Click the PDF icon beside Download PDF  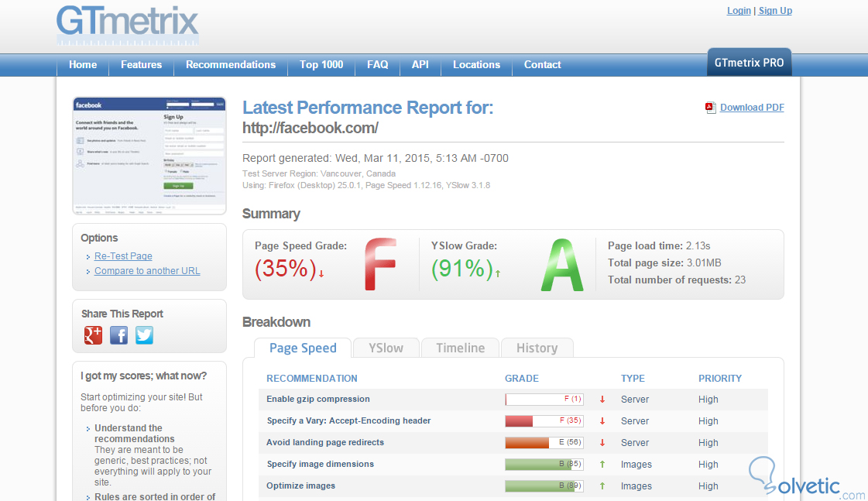pos(710,108)
